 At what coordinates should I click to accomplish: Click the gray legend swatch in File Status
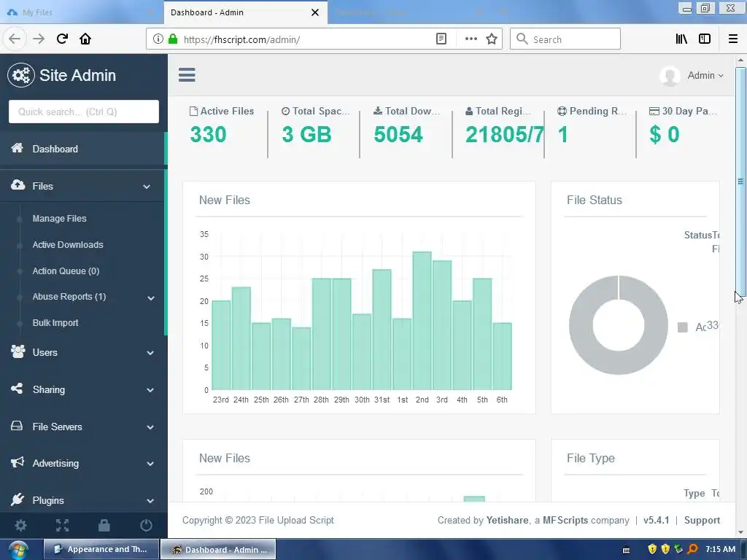tap(683, 327)
